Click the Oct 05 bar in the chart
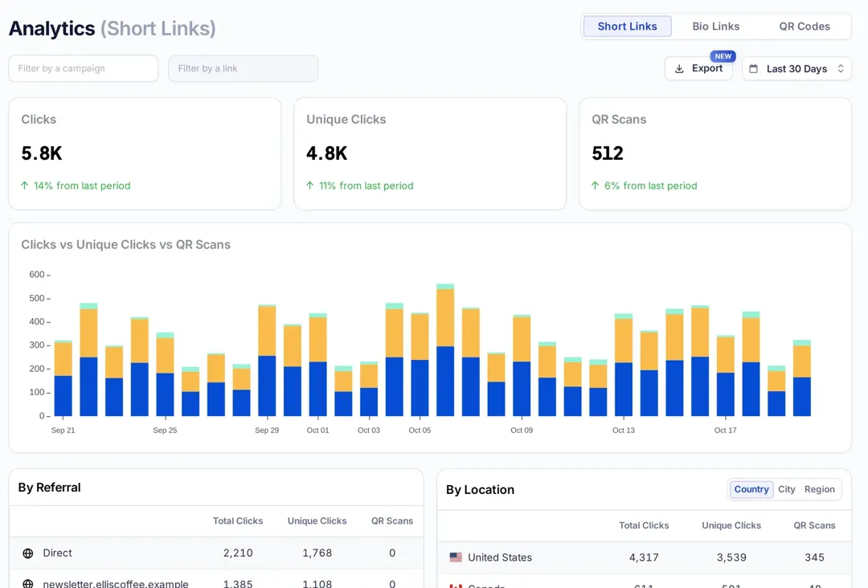This screenshot has width=868, height=588. coord(420,364)
